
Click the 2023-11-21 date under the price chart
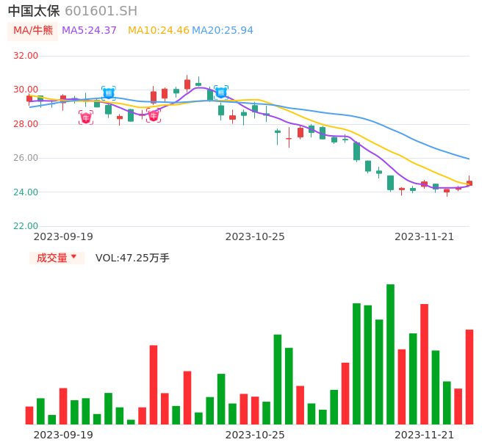(x=425, y=236)
